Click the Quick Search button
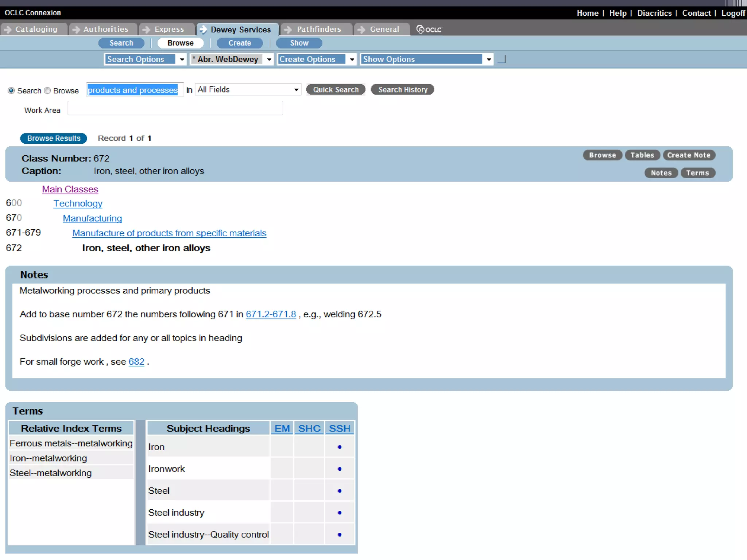The height and width of the screenshot is (560, 747). click(336, 90)
